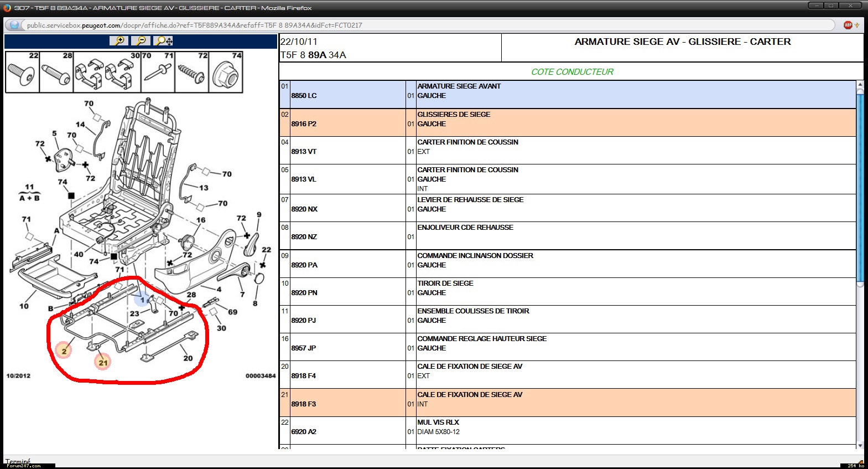Screen dimensions: 868x469
Task: Click scrollbar up arrow of parts list
Action: click(x=860, y=85)
